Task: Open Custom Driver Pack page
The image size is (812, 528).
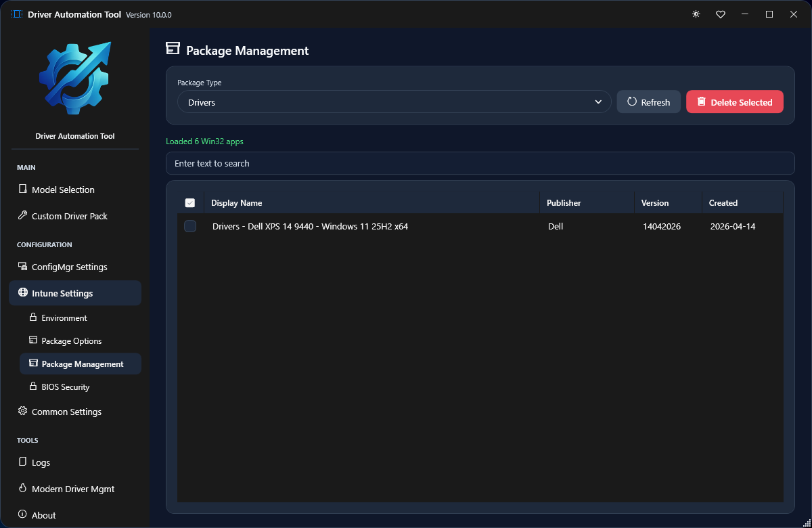Action: tap(75, 216)
